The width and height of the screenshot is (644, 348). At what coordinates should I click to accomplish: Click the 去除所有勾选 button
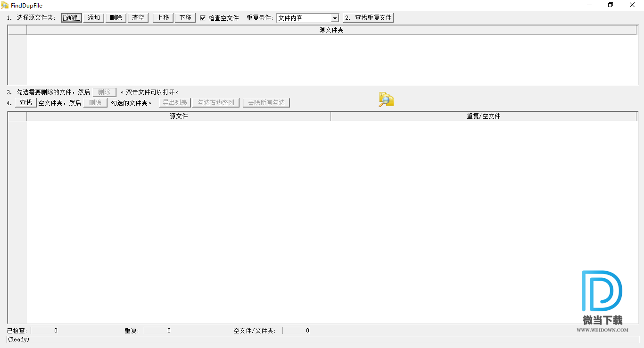point(266,103)
